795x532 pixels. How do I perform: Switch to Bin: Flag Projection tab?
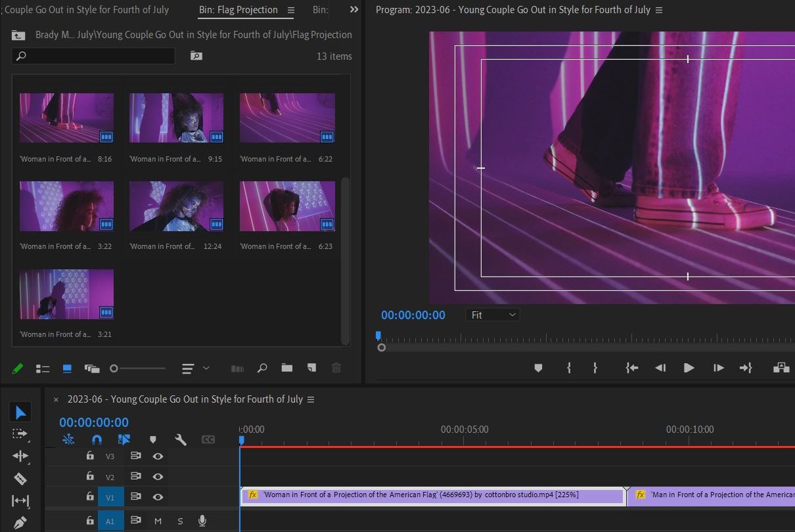(x=238, y=10)
